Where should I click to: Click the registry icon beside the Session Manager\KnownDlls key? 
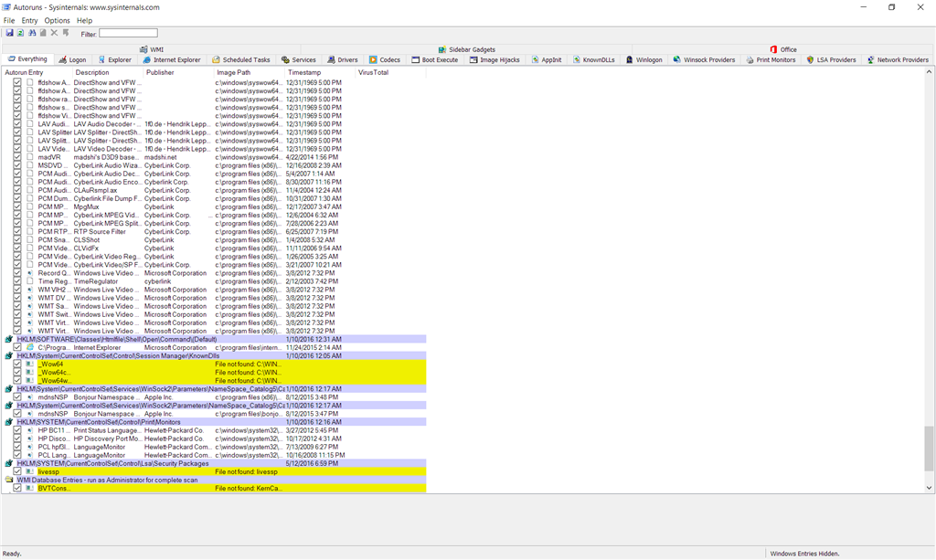pyautogui.click(x=9, y=356)
